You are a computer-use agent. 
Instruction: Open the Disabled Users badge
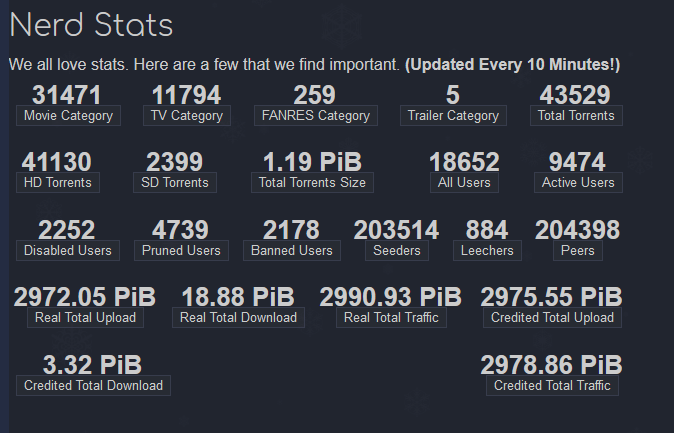(x=68, y=251)
